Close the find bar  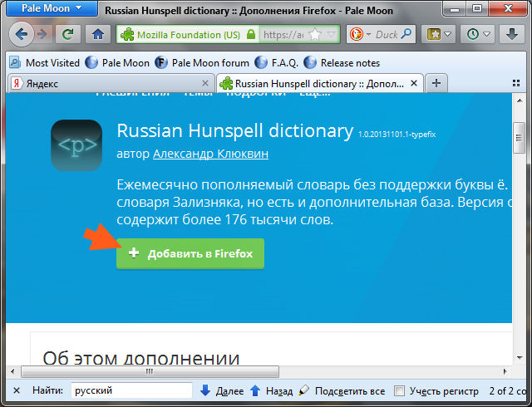point(16,390)
